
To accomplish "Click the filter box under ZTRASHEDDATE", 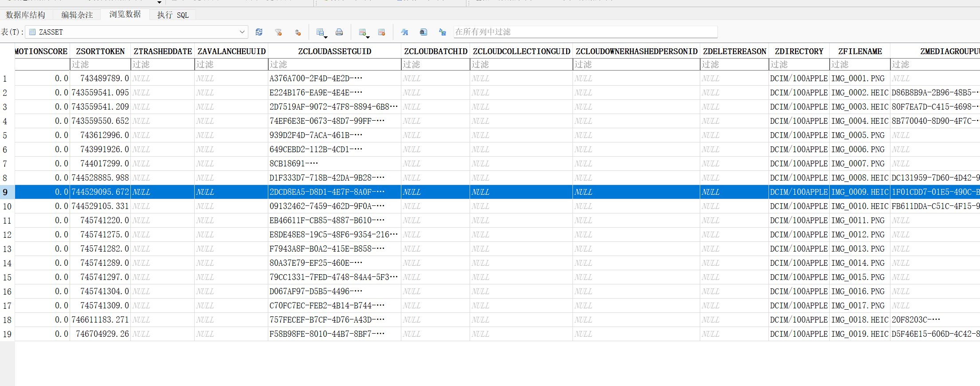I will pyautogui.click(x=163, y=64).
